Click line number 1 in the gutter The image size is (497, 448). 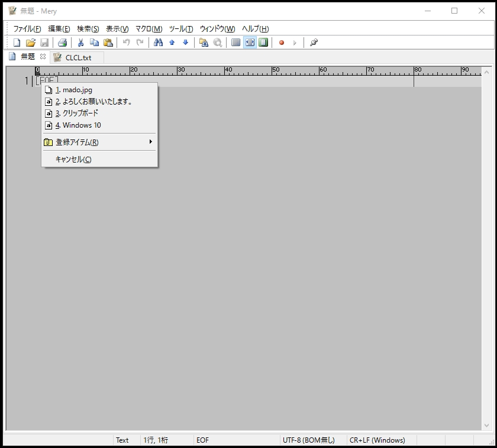pos(27,81)
